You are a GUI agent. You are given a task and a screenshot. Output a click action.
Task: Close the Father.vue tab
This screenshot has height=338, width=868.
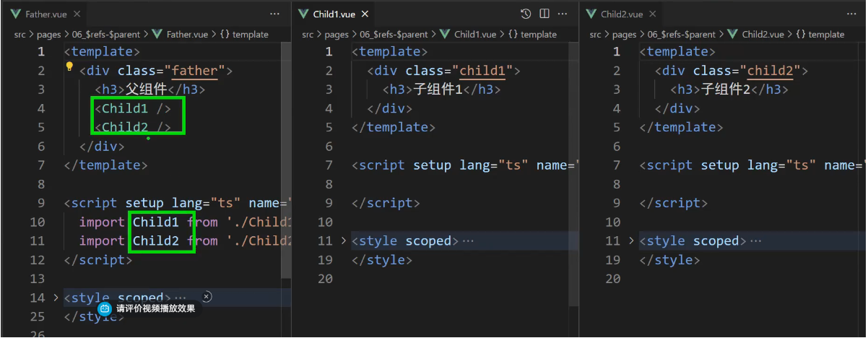77,14
